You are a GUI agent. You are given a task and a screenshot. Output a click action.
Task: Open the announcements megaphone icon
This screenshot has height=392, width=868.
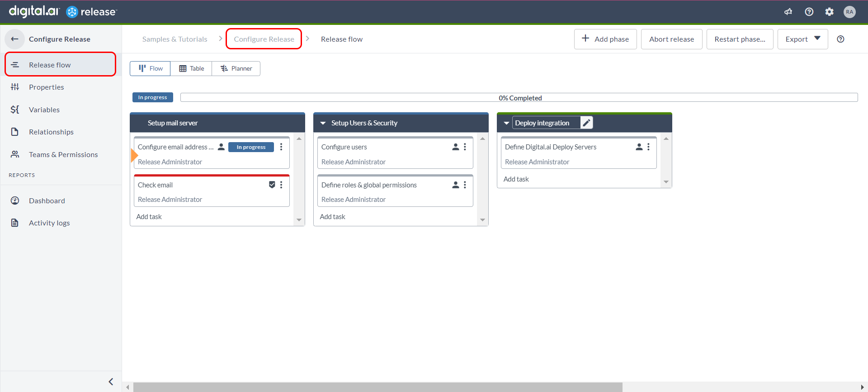(788, 12)
